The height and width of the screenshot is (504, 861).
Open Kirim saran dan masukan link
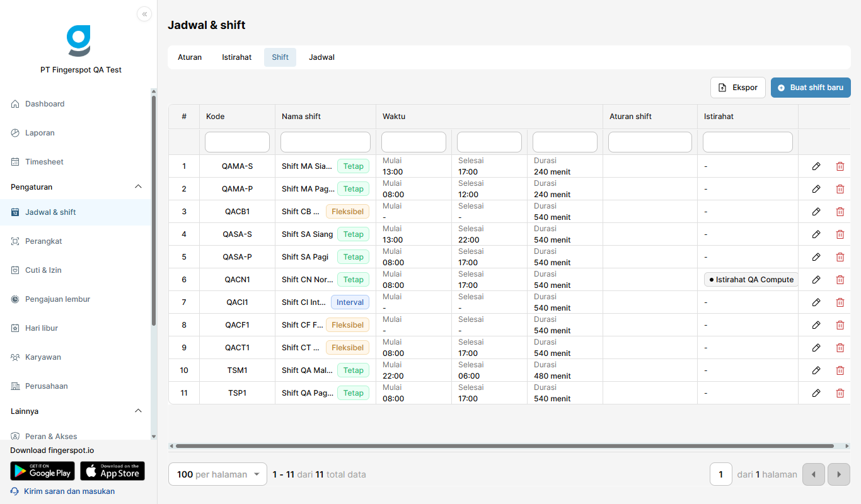[x=63, y=491]
